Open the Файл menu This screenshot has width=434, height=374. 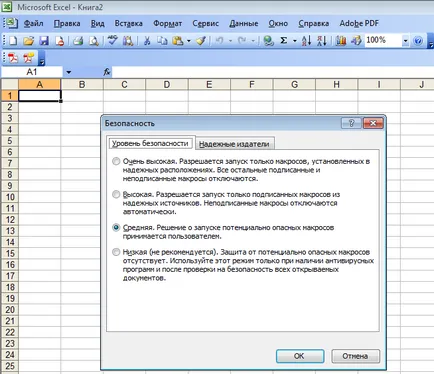pos(33,23)
